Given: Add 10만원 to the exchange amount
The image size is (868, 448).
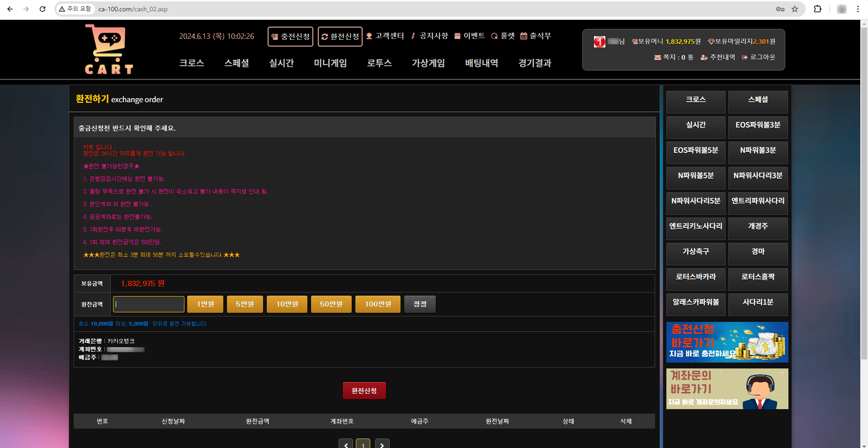Looking at the screenshot, I should tap(287, 304).
